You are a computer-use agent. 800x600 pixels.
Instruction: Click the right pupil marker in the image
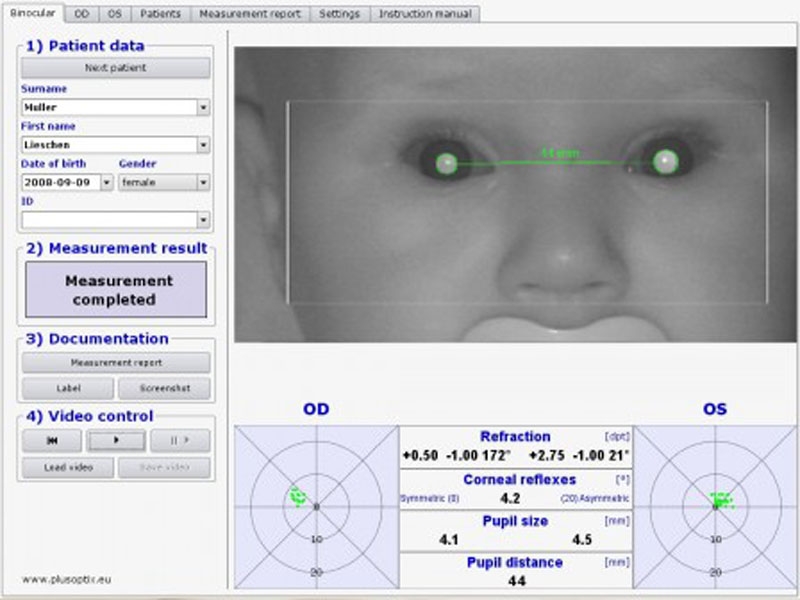tap(665, 161)
